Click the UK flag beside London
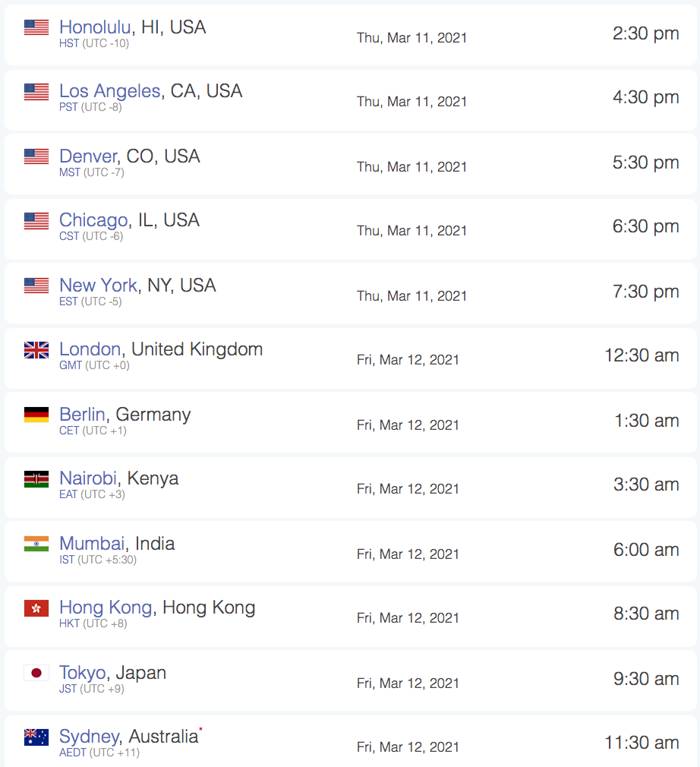Image resolution: width=700 pixels, height=767 pixels. click(x=36, y=350)
